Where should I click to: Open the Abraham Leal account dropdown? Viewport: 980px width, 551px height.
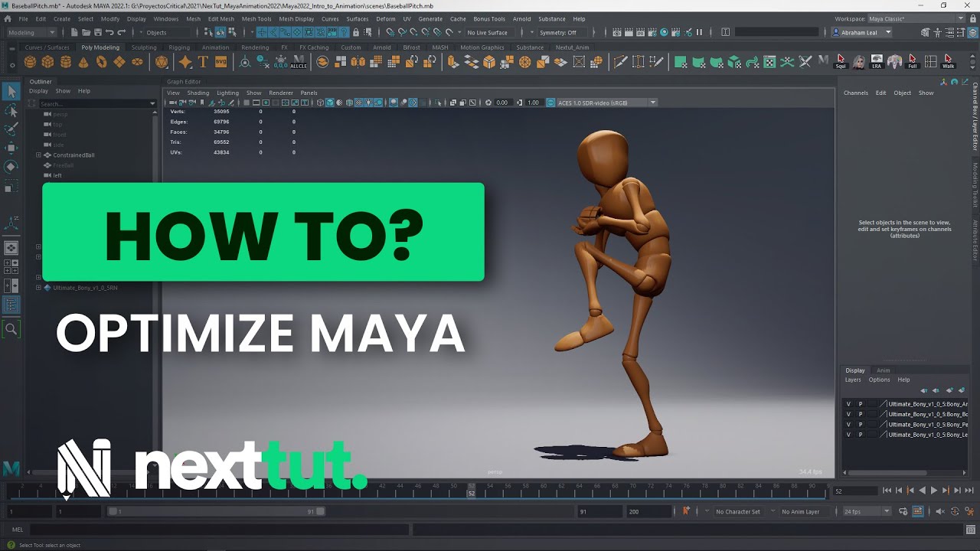coord(862,32)
